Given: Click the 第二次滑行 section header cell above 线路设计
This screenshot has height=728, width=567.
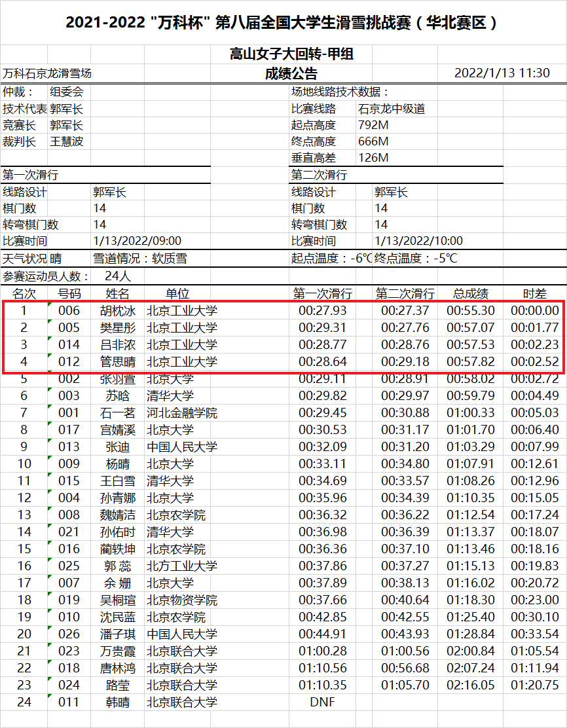Looking at the screenshot, I should tap(319, 175).
